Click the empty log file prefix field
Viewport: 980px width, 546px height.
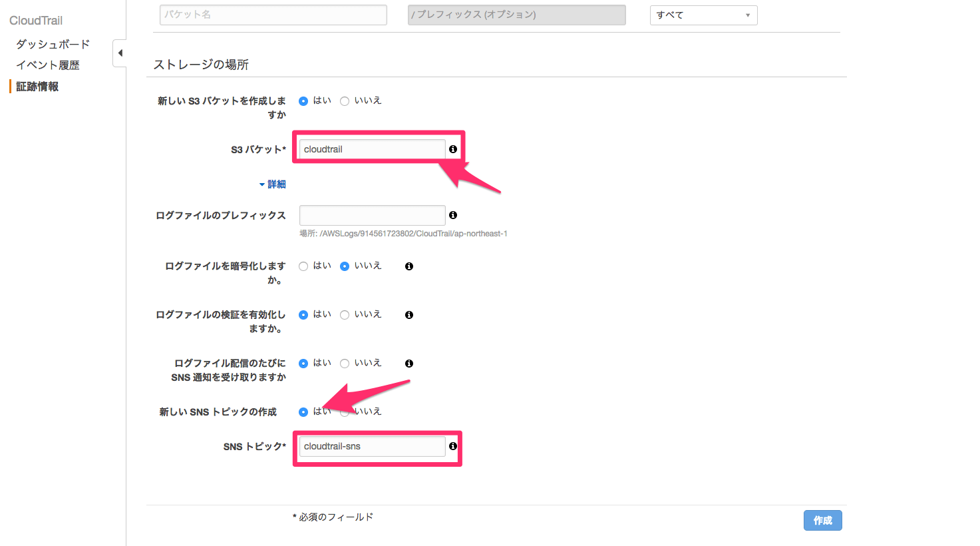(371, 215)
